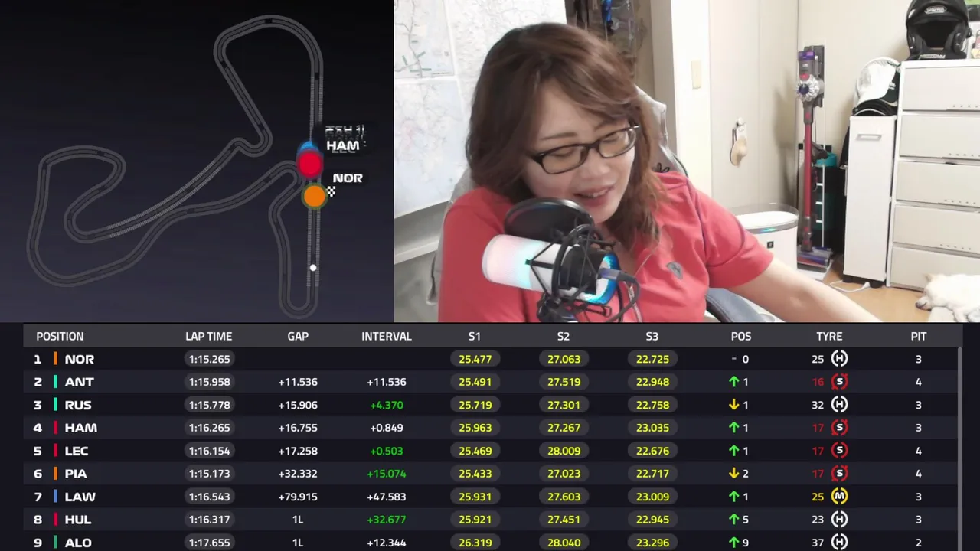Image resolution: width=980 pixels, height=551 pixels.
Task: Click the yellow down arrow in PIA row
Action: pos(733,474)
